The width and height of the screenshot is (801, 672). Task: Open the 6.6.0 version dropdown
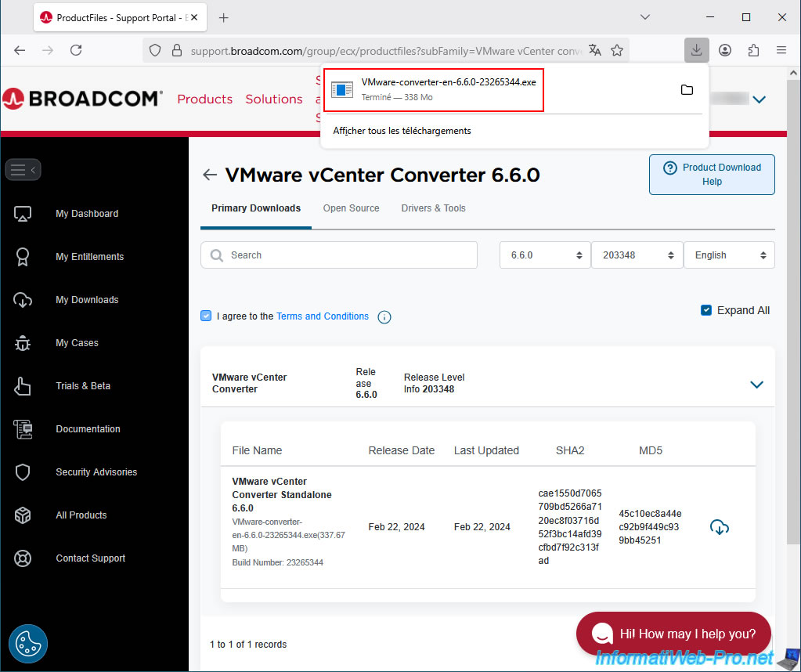pyautogui.click(x=545, y=255)
